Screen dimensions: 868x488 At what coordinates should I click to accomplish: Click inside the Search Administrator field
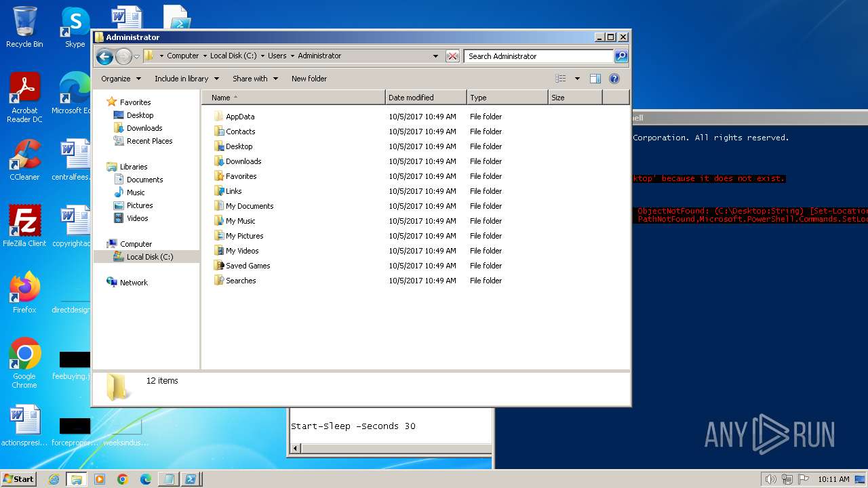(x=539, y=56)
